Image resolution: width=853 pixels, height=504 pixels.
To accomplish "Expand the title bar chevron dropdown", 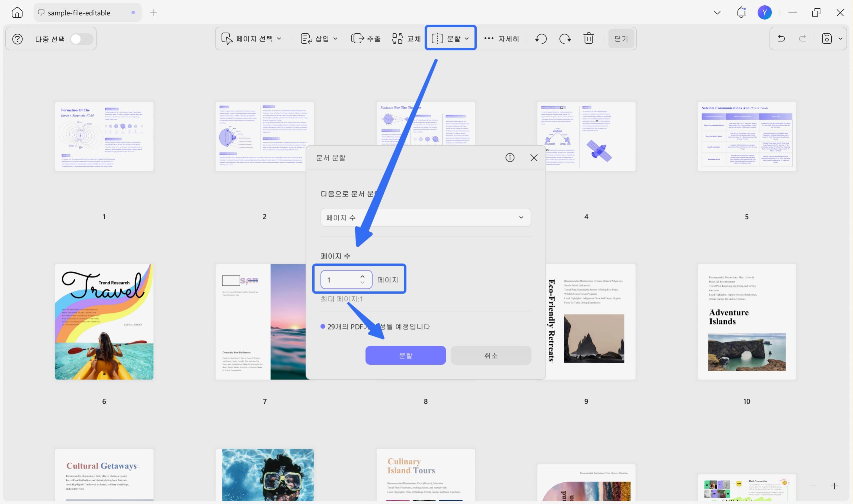I will 717,13.
